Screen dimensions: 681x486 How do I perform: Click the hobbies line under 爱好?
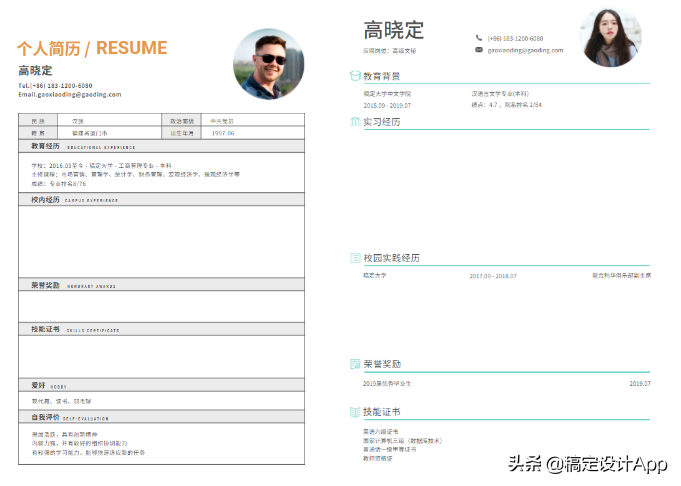pos(61,401)
